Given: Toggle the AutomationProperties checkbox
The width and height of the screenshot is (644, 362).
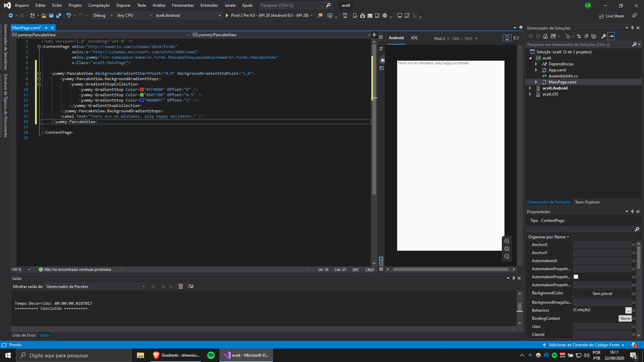Looking at the screenshot, I should [x=576, y=277].
